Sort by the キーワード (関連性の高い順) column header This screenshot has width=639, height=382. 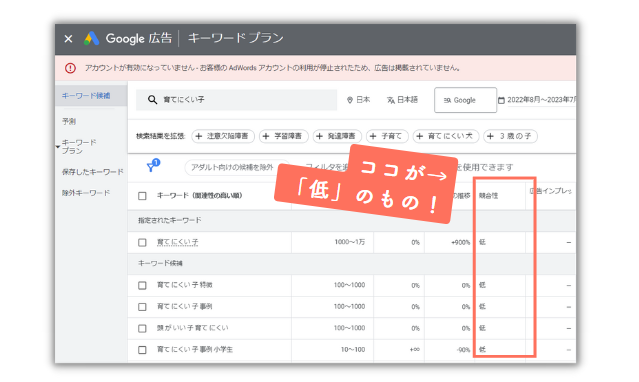tap(200, 196)
